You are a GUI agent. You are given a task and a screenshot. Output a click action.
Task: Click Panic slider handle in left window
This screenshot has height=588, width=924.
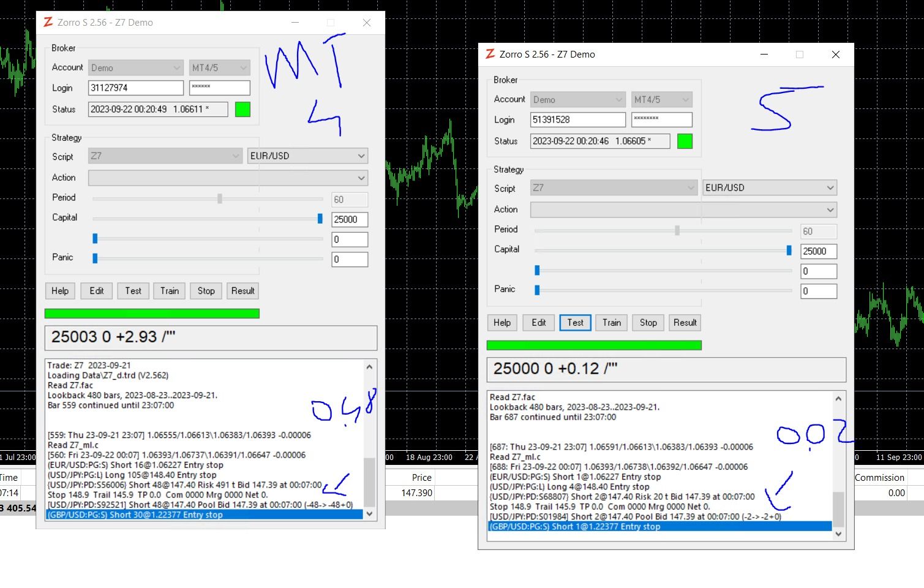95,258
